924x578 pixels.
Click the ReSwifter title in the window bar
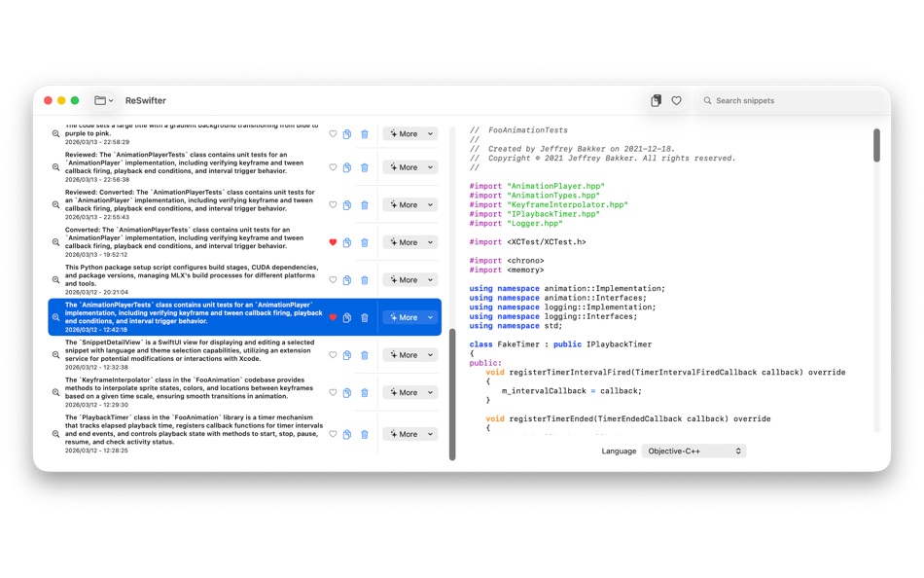pyautogui.click(x=144, y=99)
